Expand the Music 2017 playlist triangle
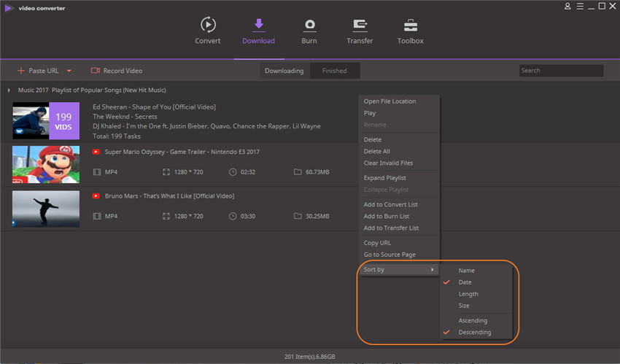Screen dimensions: 620x364 [9, 90]
